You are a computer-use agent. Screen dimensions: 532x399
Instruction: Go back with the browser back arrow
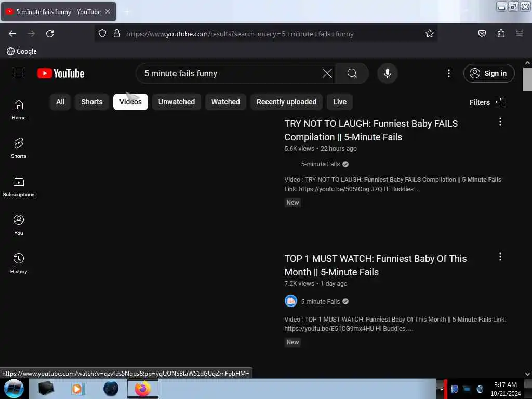(x=12, y=34)
